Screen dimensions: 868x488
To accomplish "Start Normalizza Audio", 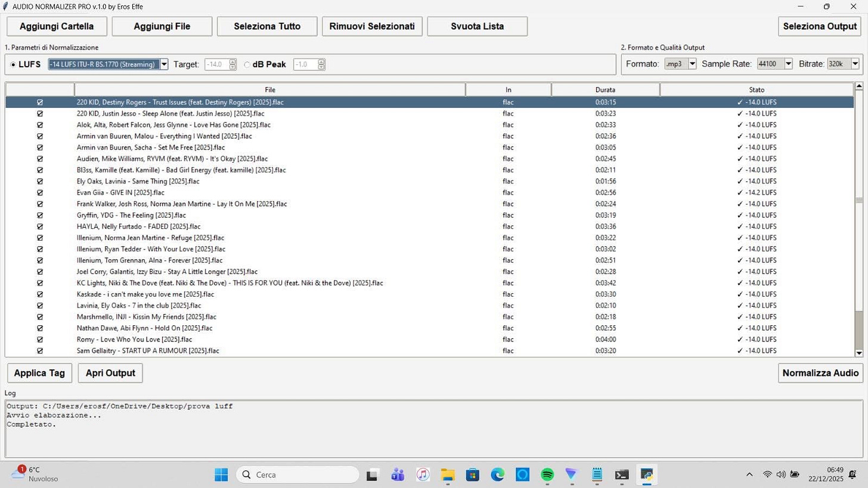I will [820, 373].
